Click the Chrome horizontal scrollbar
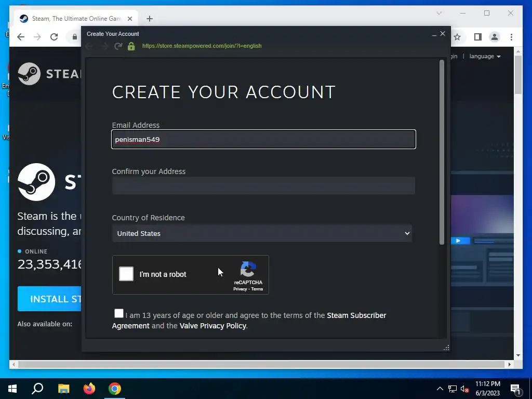Viewport: 532px width, 399px height. coord(261,364)
